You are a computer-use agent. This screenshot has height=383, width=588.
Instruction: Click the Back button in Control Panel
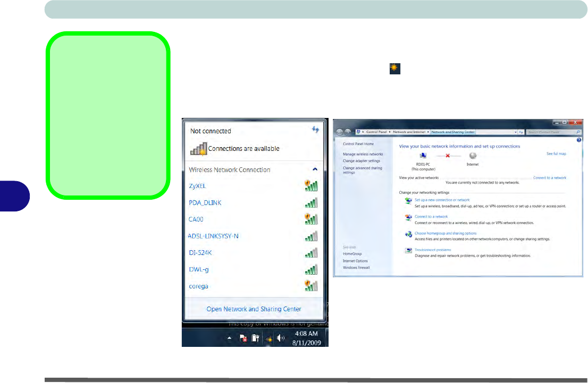coord(340,132)
